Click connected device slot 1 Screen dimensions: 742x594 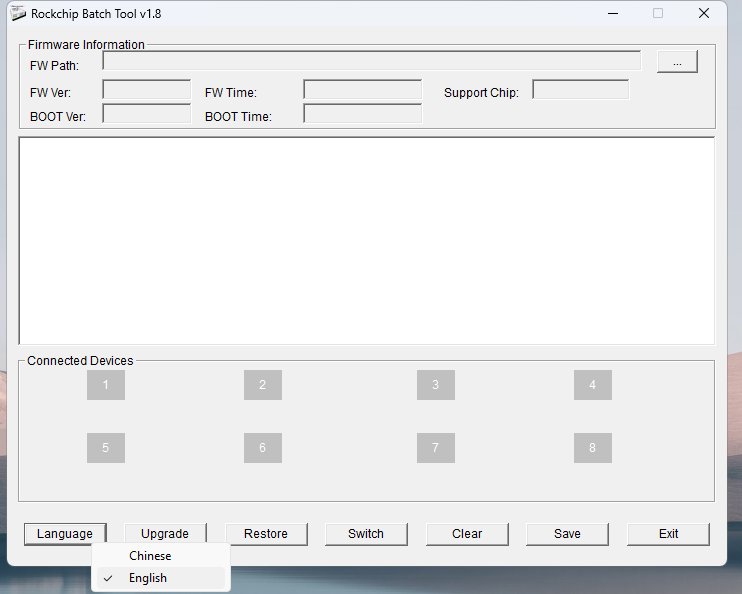click(x=106, y=385)
